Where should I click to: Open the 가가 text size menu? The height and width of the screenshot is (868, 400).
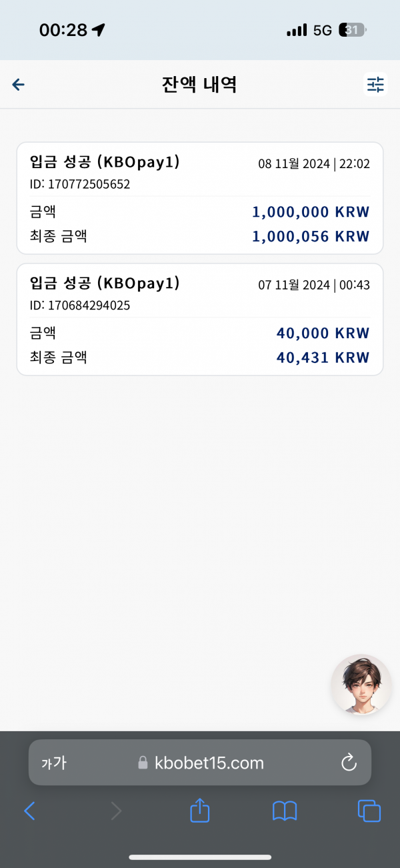pos(53,763)
